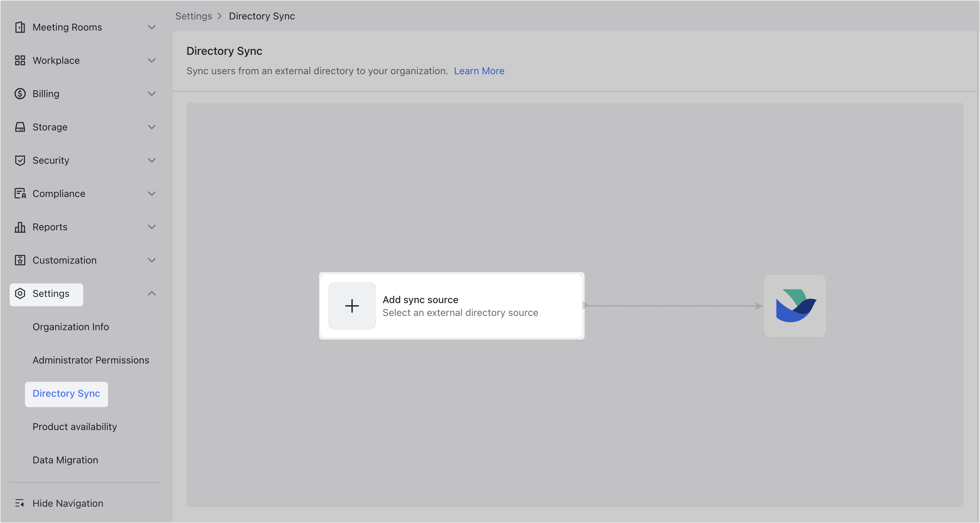Open Billing via the dollar icon
Viewport: 980px width, 523px height.
(x=20, y=94)
